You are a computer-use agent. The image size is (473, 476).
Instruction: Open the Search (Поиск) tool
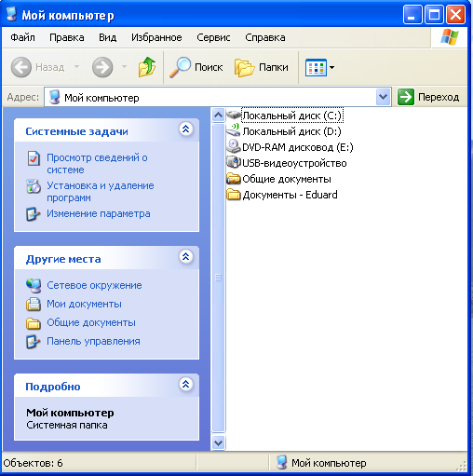pos(196,67)
